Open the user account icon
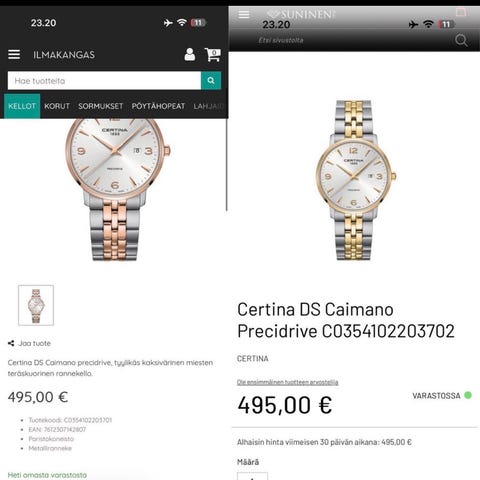Image resolution: width=480 pixels, height=480 pixels. 190,54
